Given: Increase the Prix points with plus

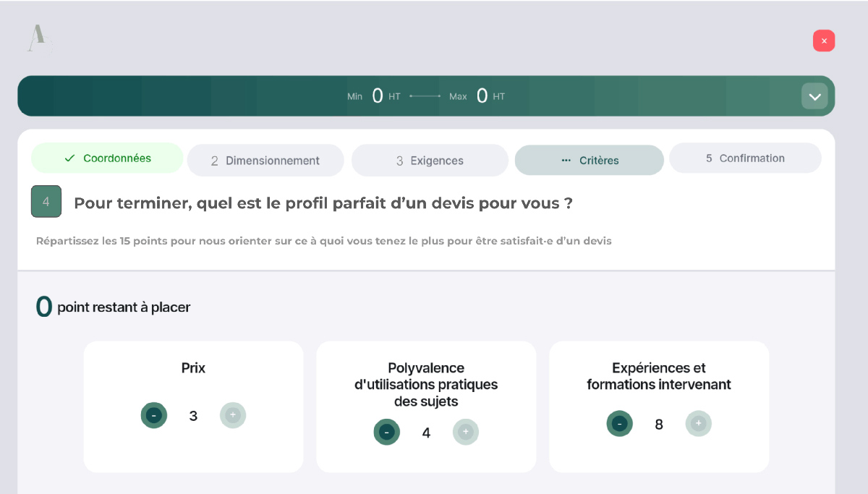Looking at the screenshot, I should pos(233,415).
